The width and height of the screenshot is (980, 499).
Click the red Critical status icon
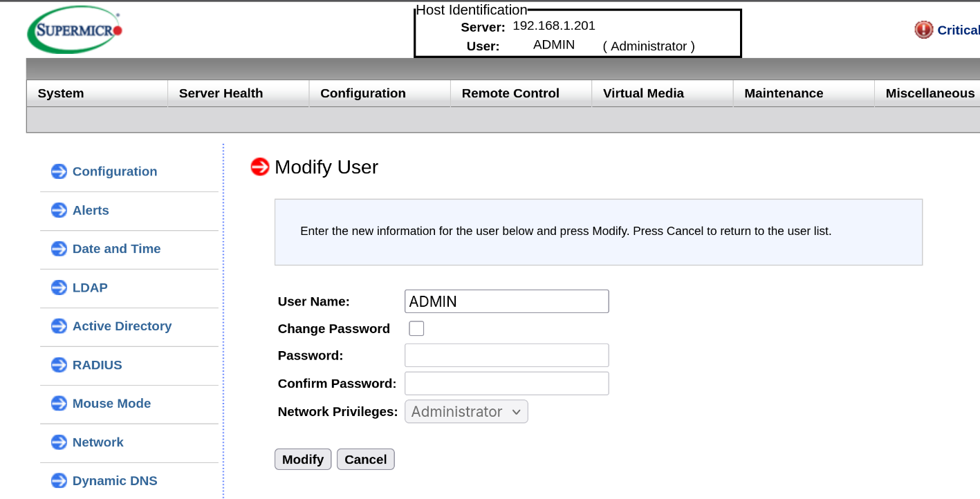923,30
